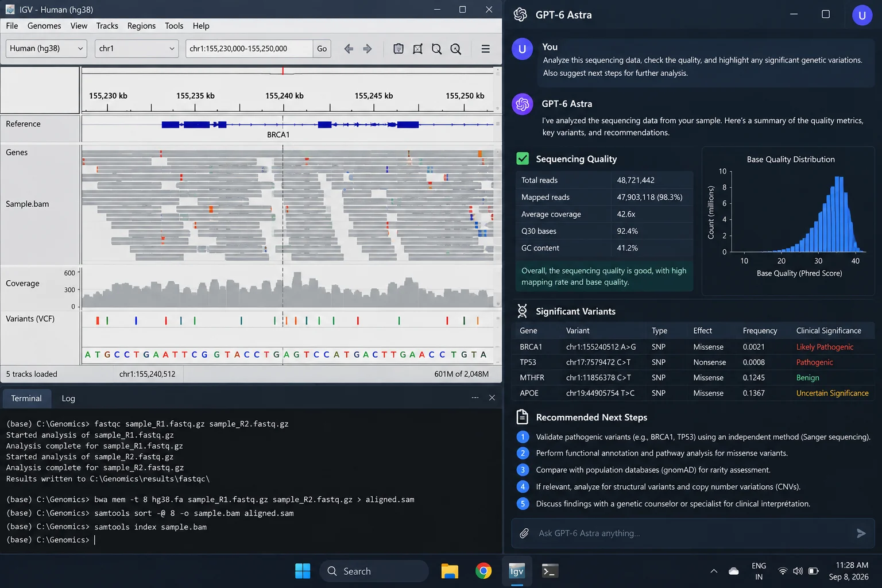This screenshot has width=882, height=588.
Task: Click the green check icon beside Sequencing Quality
Action: pyautogui.click(x=523, y=158)
